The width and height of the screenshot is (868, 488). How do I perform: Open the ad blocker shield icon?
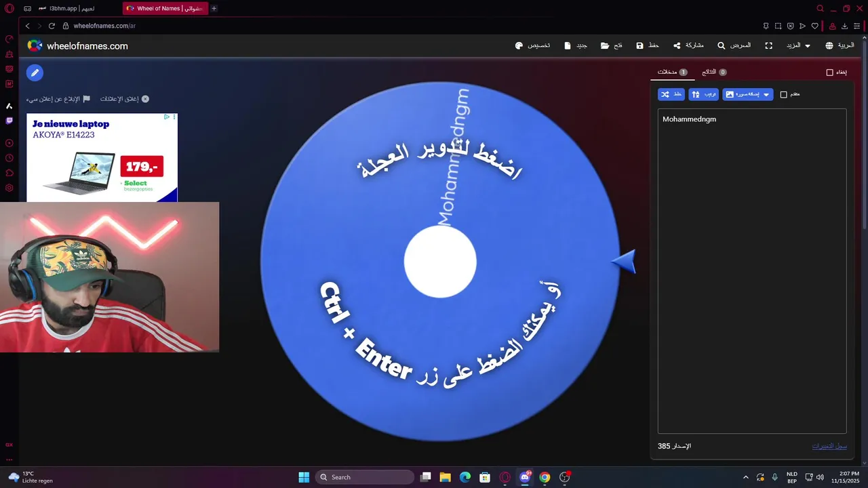coord(790,26)
